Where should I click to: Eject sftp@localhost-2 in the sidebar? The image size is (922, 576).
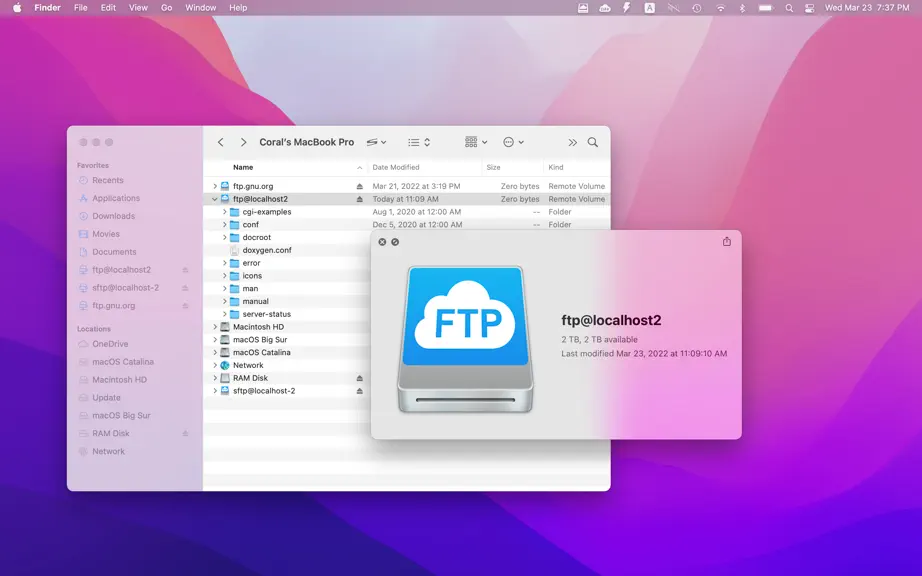[185, 288]
